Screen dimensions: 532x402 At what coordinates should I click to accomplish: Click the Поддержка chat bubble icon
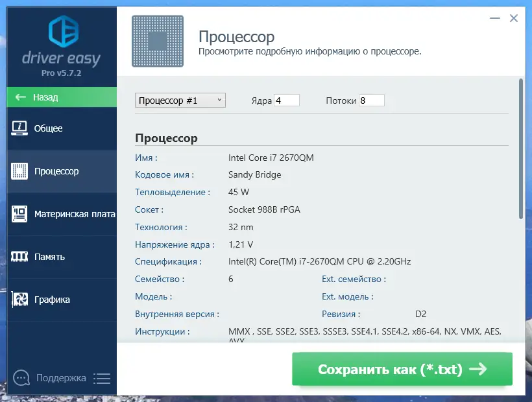21,377
